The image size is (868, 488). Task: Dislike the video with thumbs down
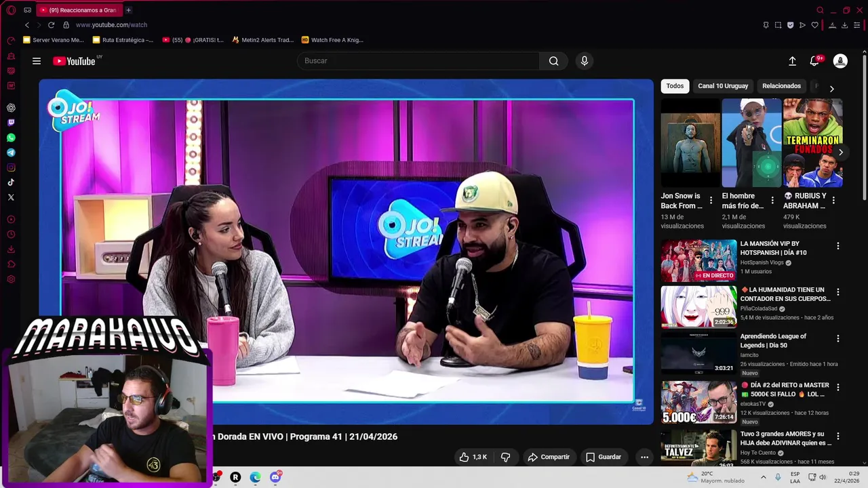pos(505,457)
